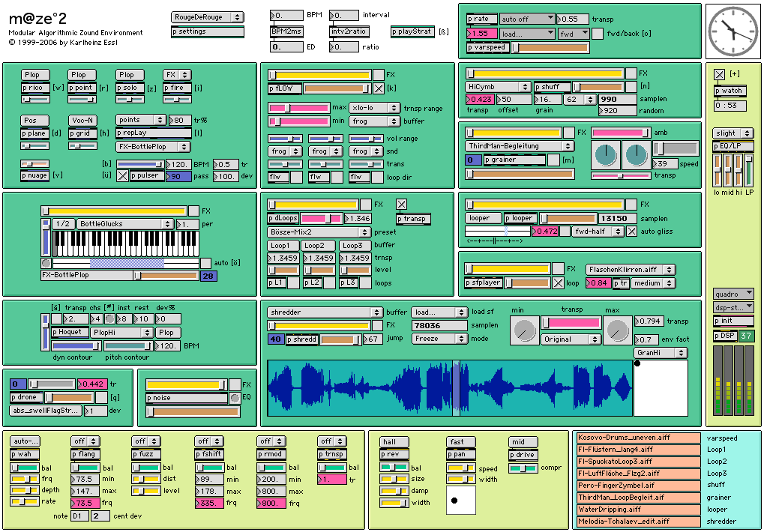Image resolution: width=764 pixels, height=532 pixels.
Task: Click the min transp knob in shredder section
Action: click(523, 328)
